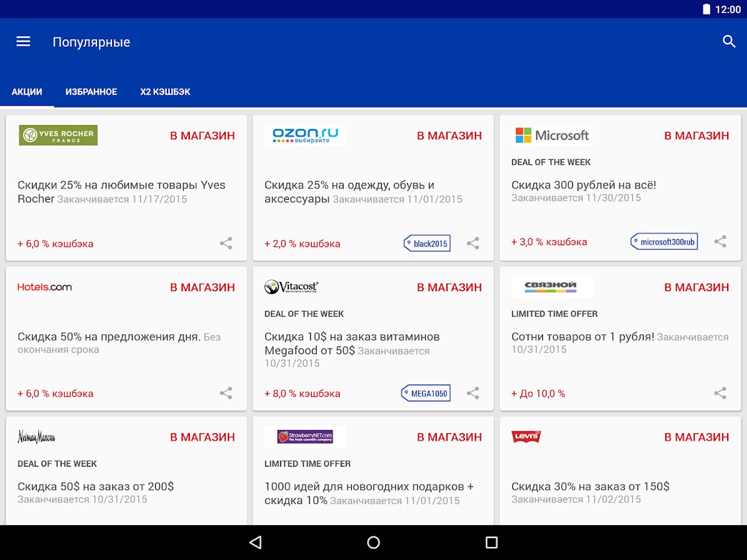Check the battery icon in status bar
The height and width of the screenshot is (560, 747).
point(706,9)
